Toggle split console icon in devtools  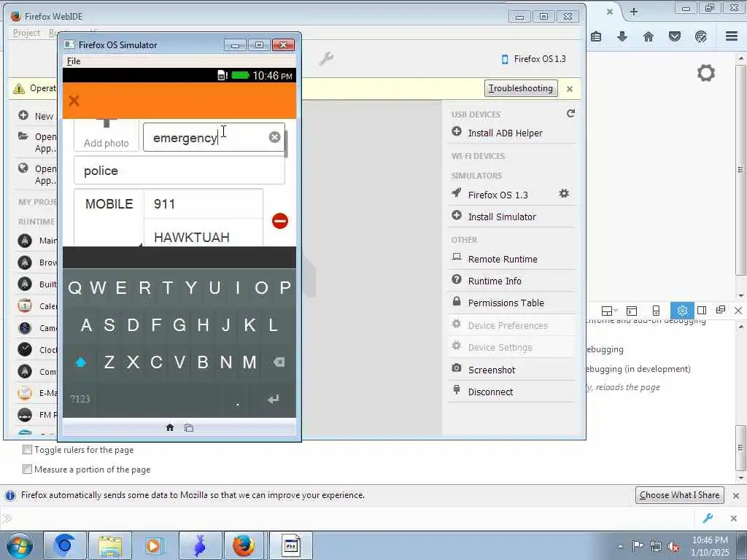pos(632,311)
